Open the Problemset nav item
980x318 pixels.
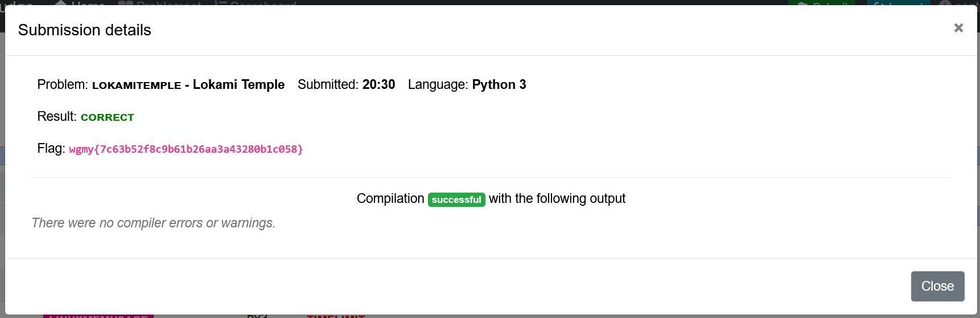point(160,3)
